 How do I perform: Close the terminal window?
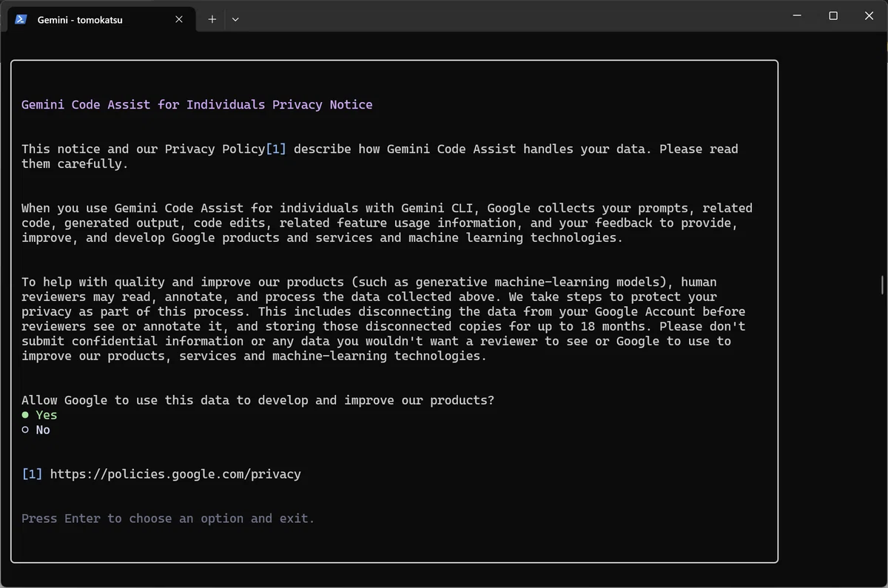tap(869, 16)
